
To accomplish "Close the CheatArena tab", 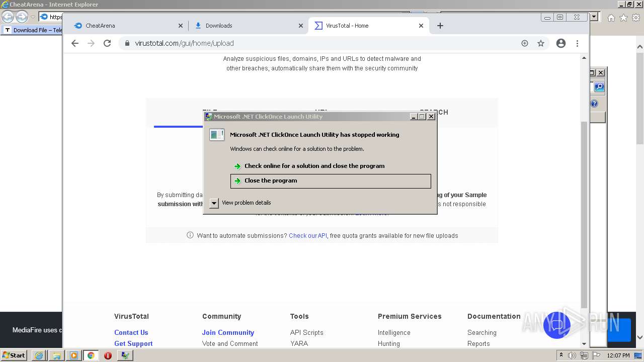I will pos(181,26).
